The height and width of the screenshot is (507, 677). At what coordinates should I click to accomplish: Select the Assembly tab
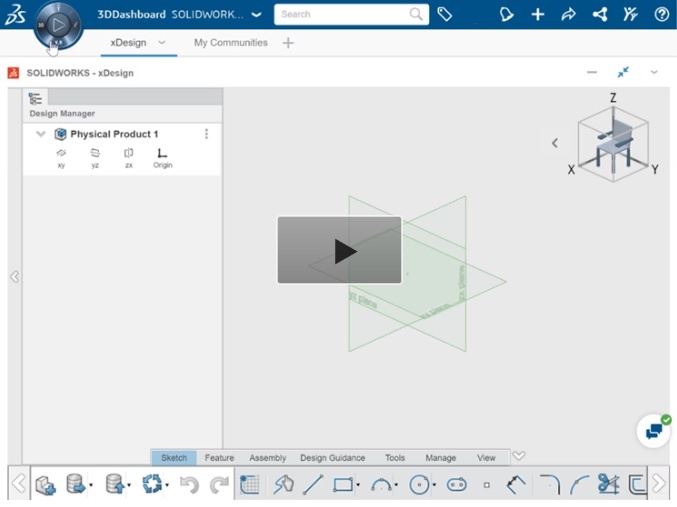(x=268, y=457)
